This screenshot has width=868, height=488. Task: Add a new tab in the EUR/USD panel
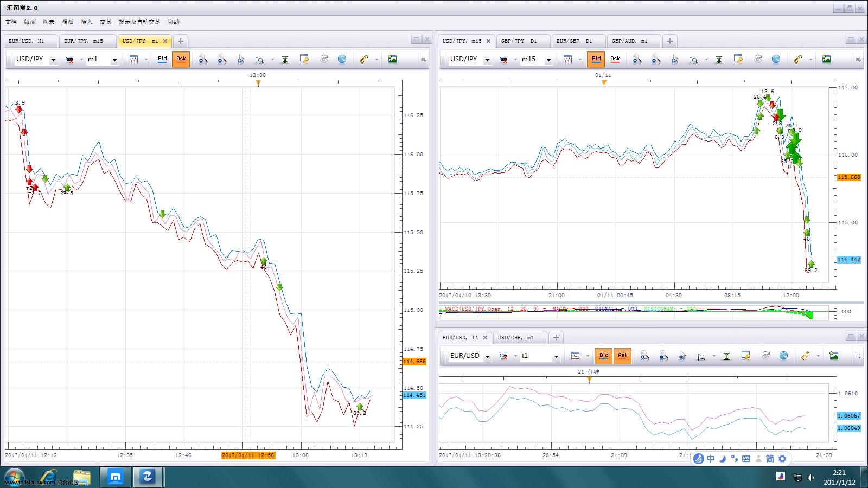(x=556, y=338)
